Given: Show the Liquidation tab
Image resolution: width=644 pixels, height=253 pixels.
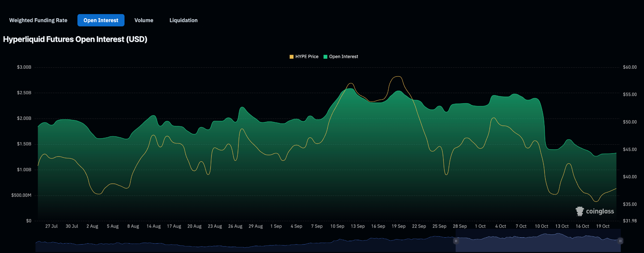Looking at the screenshot, I should 183,20.
